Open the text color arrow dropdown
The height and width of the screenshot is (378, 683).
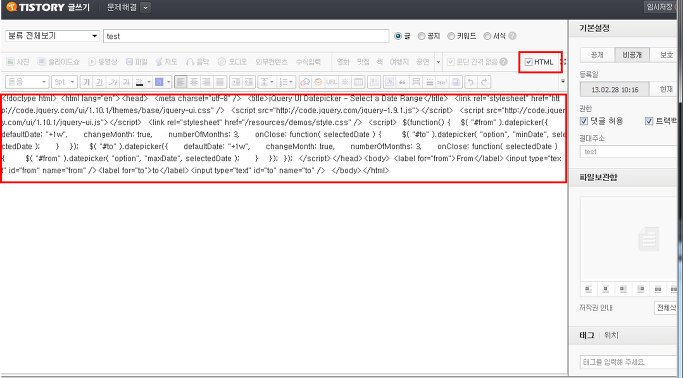(x=149, y=82)
